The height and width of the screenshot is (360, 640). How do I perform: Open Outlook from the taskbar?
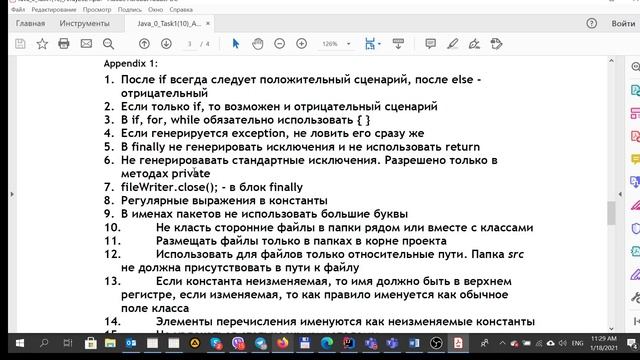pyautogui.click(x=131, y=343)
